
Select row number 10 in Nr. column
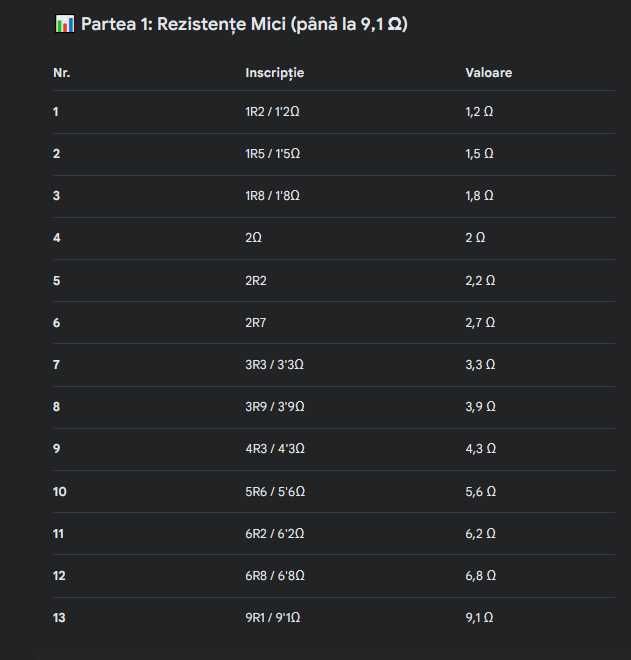tap(60, 492)
